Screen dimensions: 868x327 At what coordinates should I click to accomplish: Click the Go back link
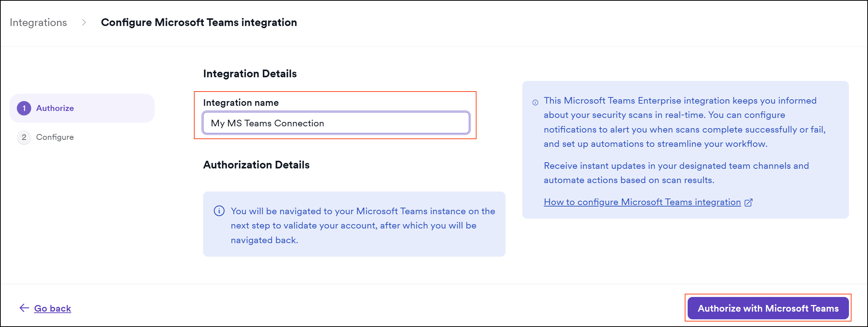[52, 308]
